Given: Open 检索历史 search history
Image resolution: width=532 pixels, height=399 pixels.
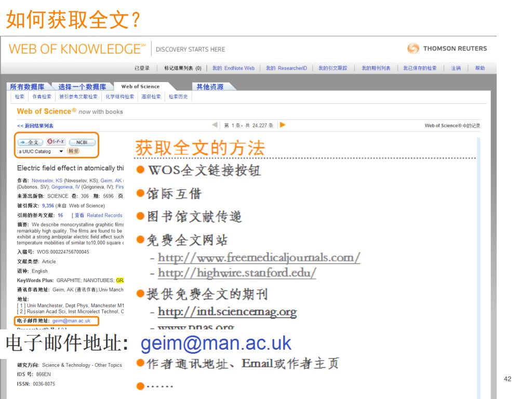Looking at the screenshot, I should (x=179, y=97).
